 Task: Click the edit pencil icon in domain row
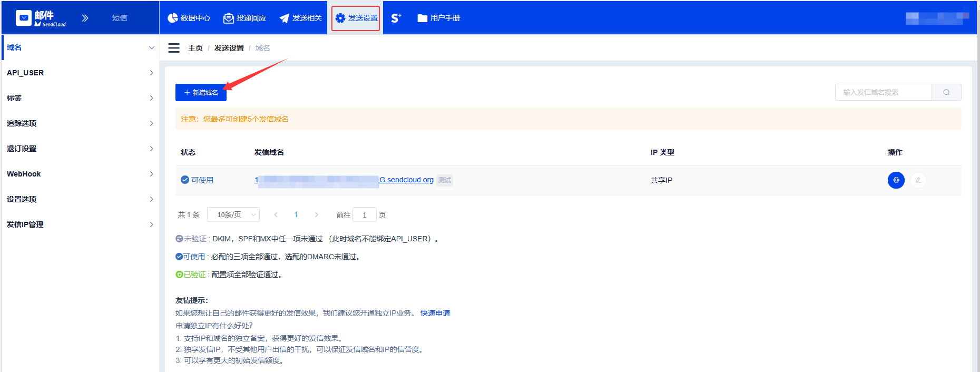point(918,180)
